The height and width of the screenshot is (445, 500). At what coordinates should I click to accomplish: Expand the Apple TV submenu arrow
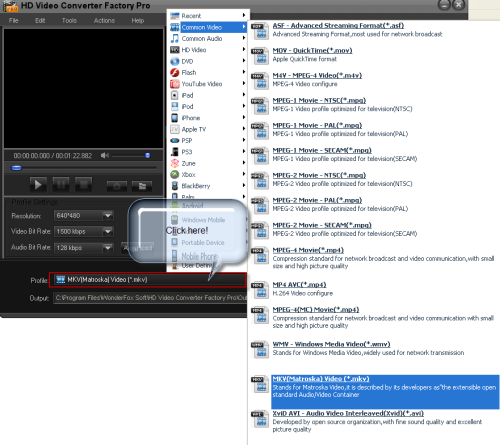244,129
